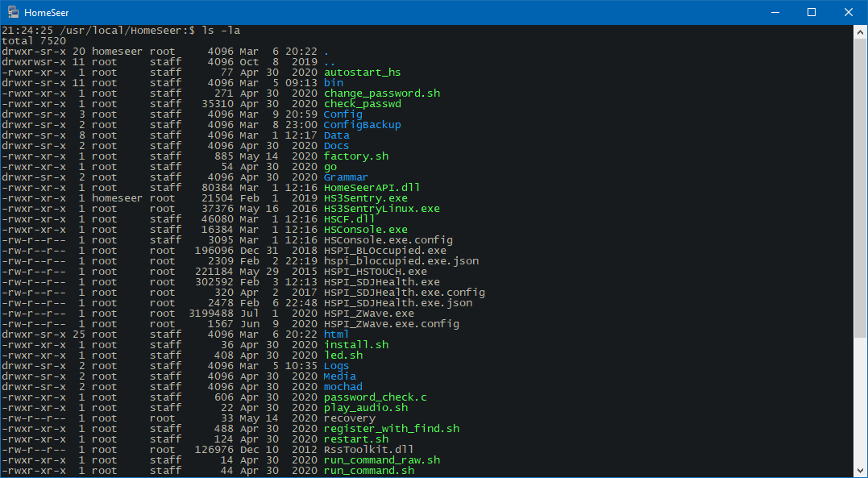The image size is (868, 478).
Task: Click run_command.sh file name
Action: pos(368,471)
